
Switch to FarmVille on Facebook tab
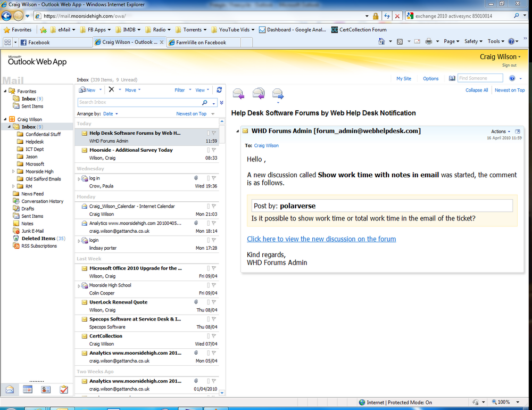click(204, 42)
